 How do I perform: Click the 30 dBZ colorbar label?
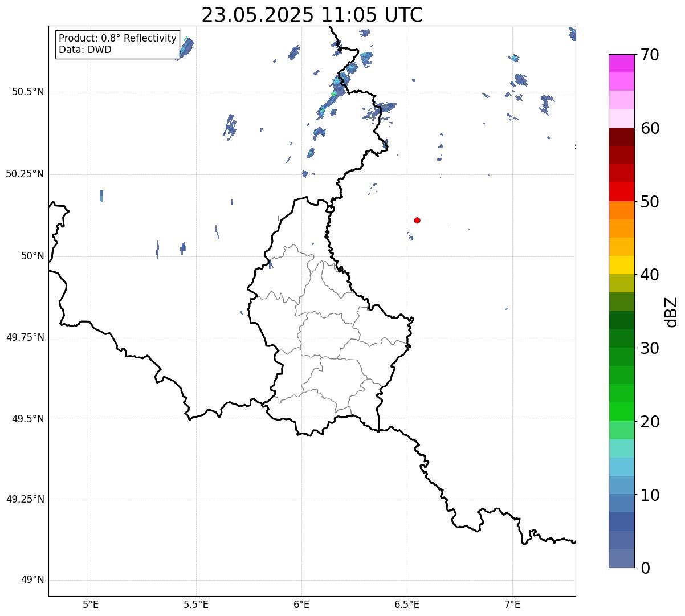click(650, 348)
